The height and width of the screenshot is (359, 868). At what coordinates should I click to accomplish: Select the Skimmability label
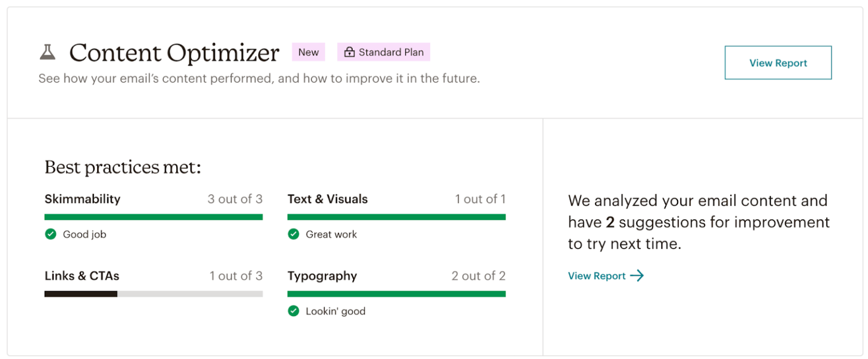(82, 199)
